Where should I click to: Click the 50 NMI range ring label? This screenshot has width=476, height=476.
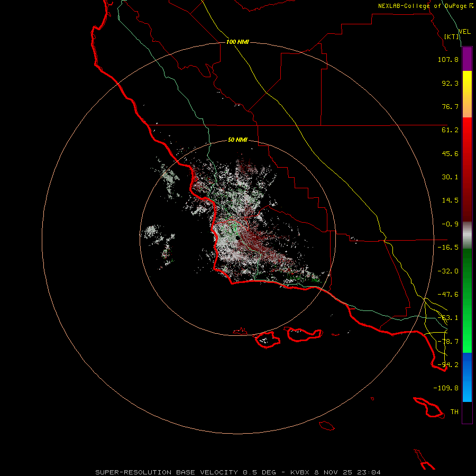point(237,140)
